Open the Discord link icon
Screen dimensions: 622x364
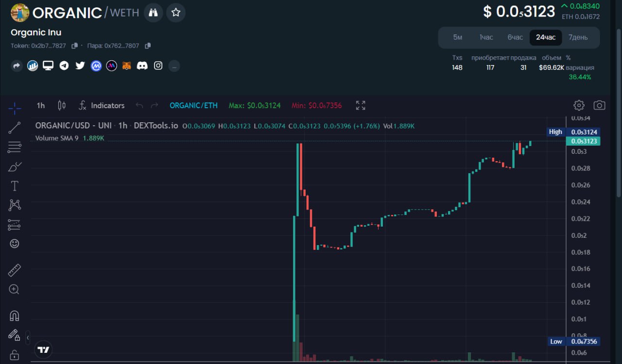pos(142,66)
